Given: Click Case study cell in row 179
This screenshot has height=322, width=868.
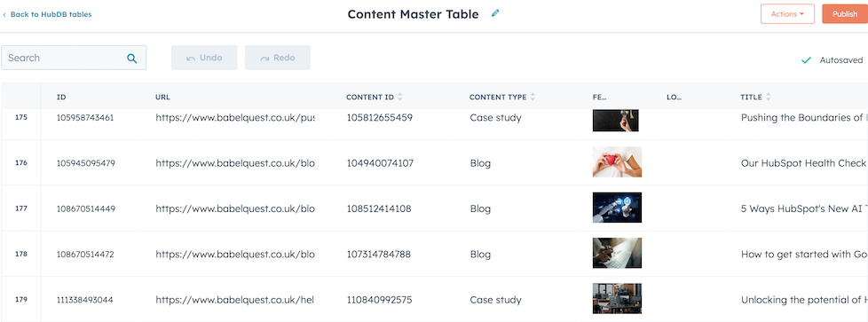Looking at the screenshot, I should (495, 300).
